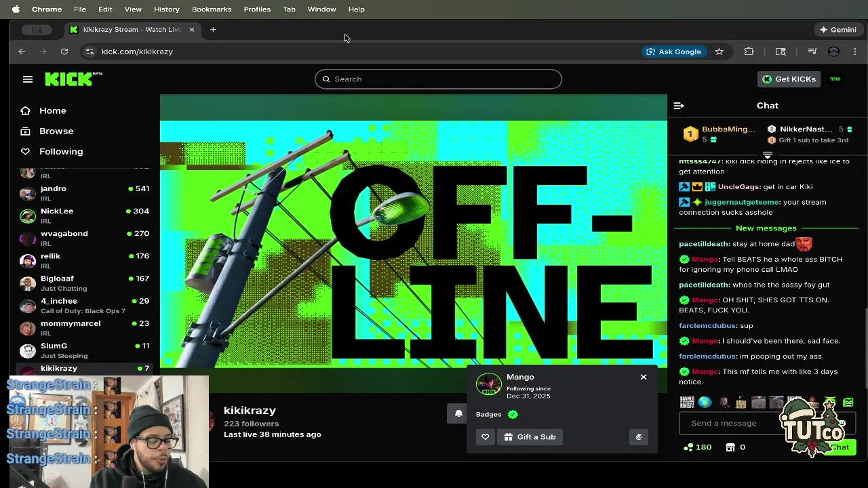This screenshot has width=868, height=488.
Task: Select kikikrazy channel in sidebar
Action: 85,369
